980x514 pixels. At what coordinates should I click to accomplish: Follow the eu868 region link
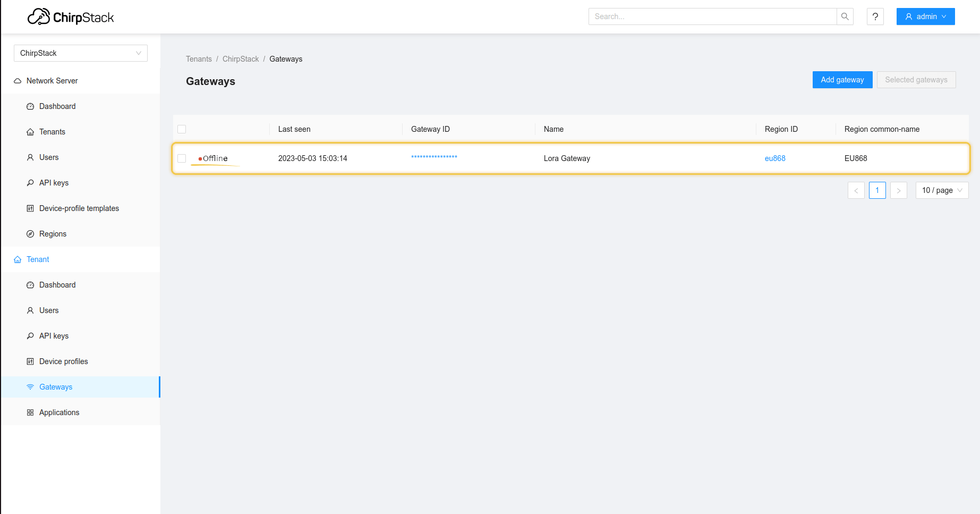tap(775, 158)
